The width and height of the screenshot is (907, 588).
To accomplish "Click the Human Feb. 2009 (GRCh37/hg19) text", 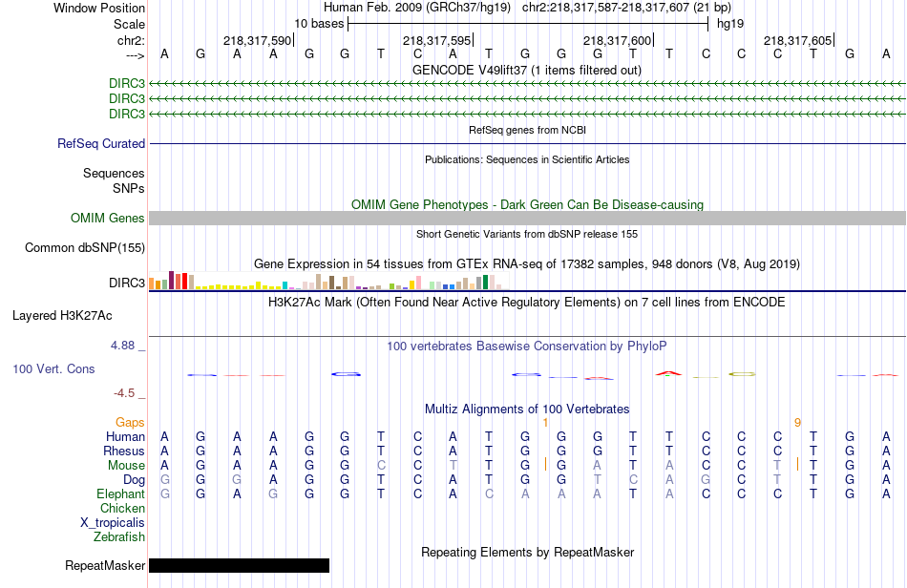I will pyautogui.click(x=417, y=8).
